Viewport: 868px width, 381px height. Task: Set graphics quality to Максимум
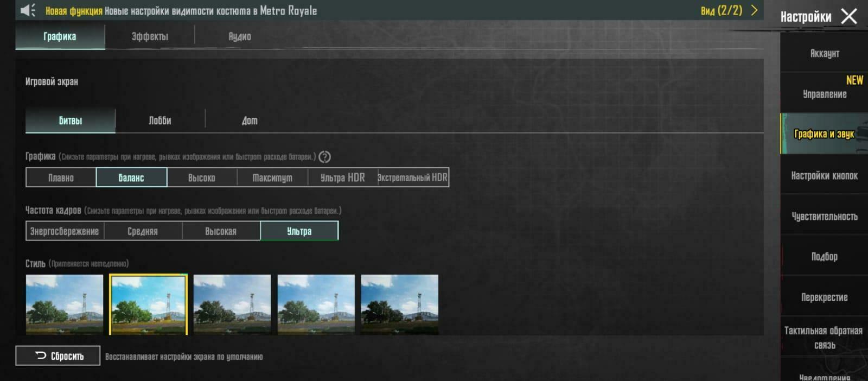pos(272,177)
